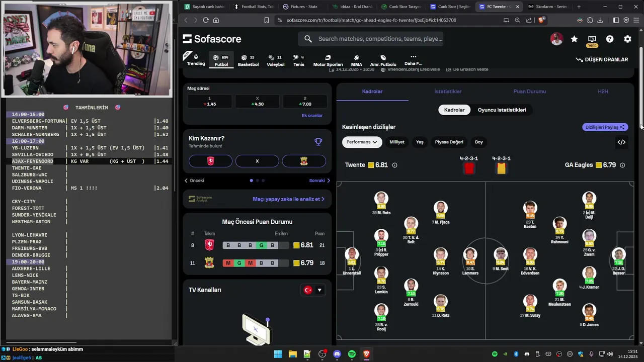Click the DÜŞEN ORANLAR button
Image resolution: width=644 pixels, height=362 pixels.
click(x=602, y=59)
